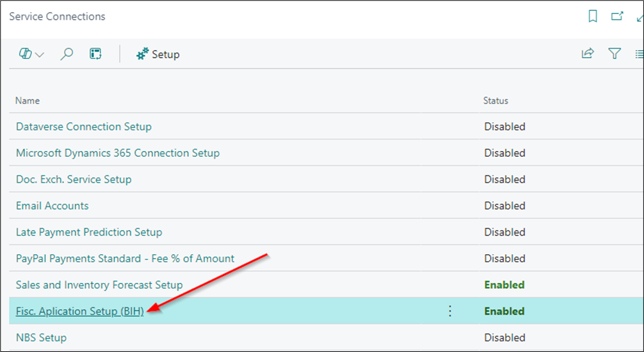This screenshot has height=352, width=644.
Task: Click the bookmark icon
Action: [x=593, y=17]
